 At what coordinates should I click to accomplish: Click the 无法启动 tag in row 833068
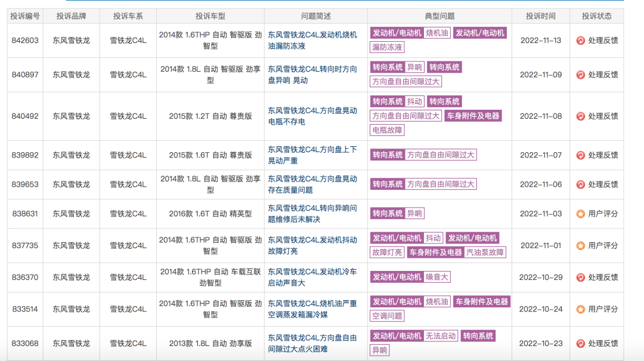pyautogui.click(x=441, y=336)
